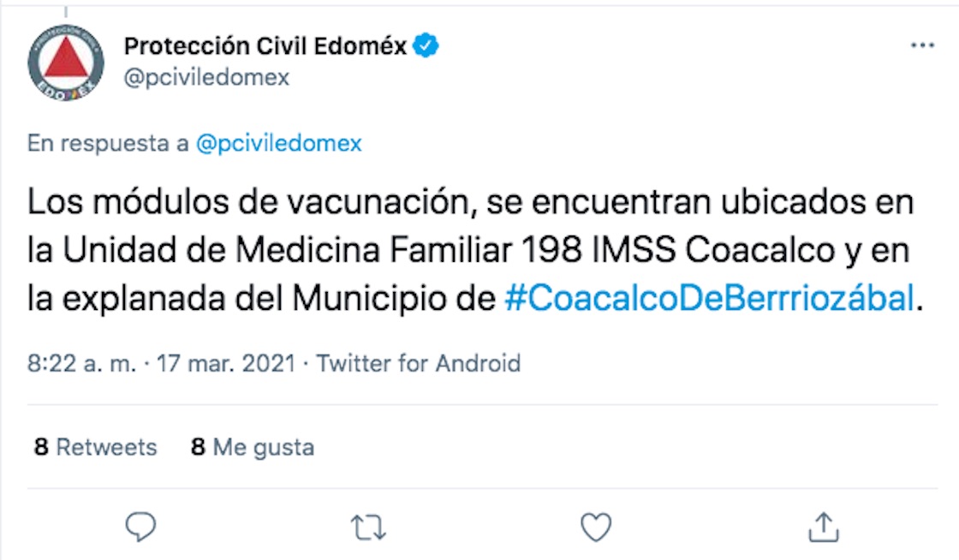Like the tweet with heart icon
This screenshot has width=959, height=560.
595,525
